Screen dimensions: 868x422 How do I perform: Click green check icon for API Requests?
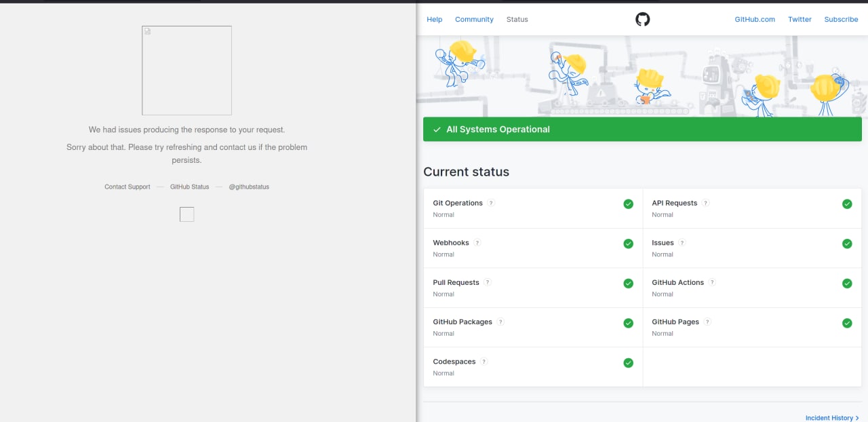click(847, 204)
